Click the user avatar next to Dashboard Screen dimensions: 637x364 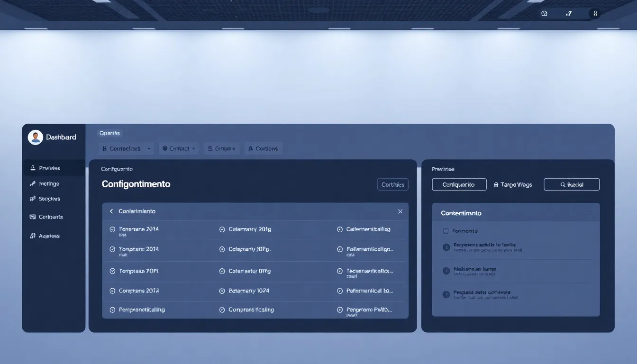point(35,137)
